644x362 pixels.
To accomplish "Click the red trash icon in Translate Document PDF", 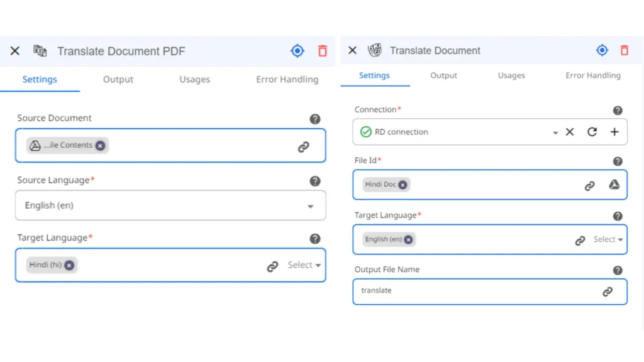I will pyautogui.click(x=323, y=51).
